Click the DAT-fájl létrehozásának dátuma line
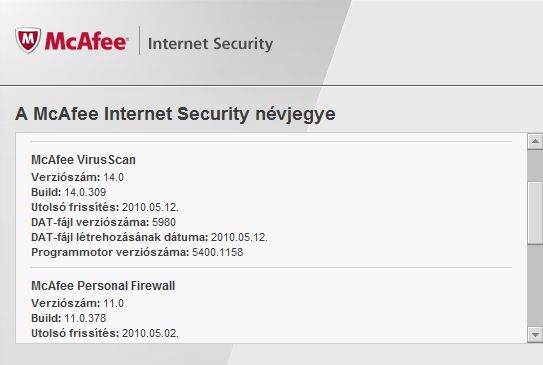The width and height of the screenshot is (543, 365). pyautogui.click(x=149, y=237)
